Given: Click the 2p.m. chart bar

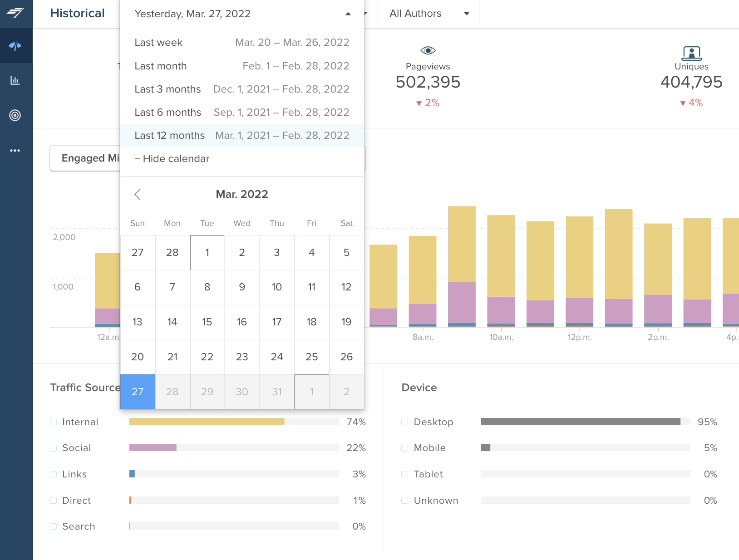Looking at the screenshot, I should coord(658,275).
